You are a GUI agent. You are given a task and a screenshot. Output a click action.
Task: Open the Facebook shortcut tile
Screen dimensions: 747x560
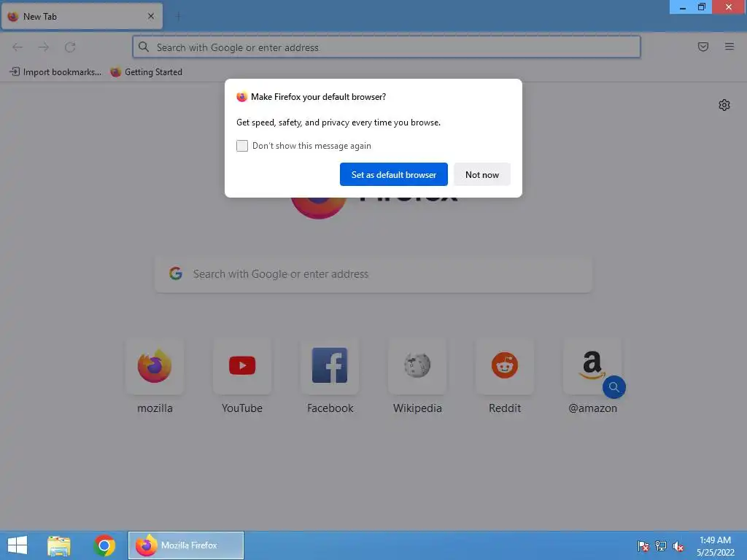330,366
